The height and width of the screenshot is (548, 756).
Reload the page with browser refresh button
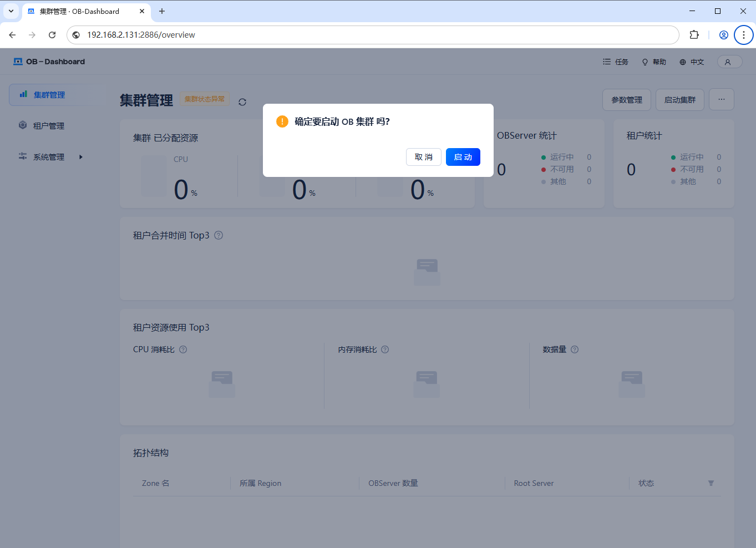coord(52,35)
